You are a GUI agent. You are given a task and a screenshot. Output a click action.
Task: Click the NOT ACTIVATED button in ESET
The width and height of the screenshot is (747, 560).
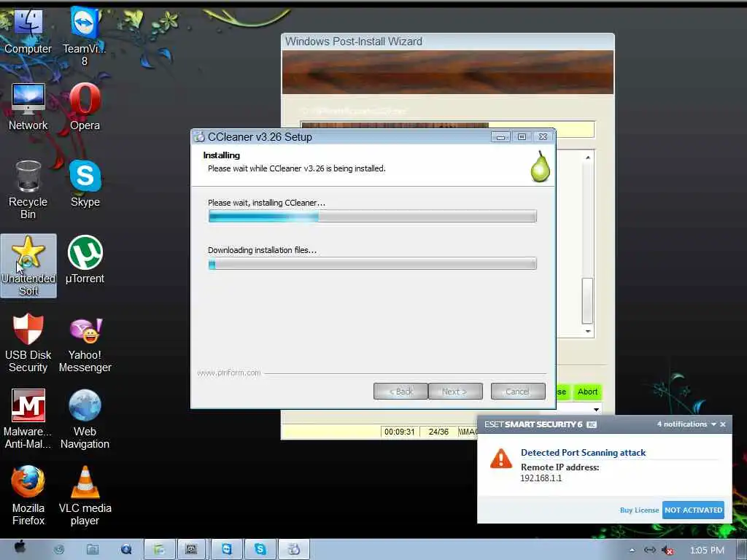coord(693,510)
